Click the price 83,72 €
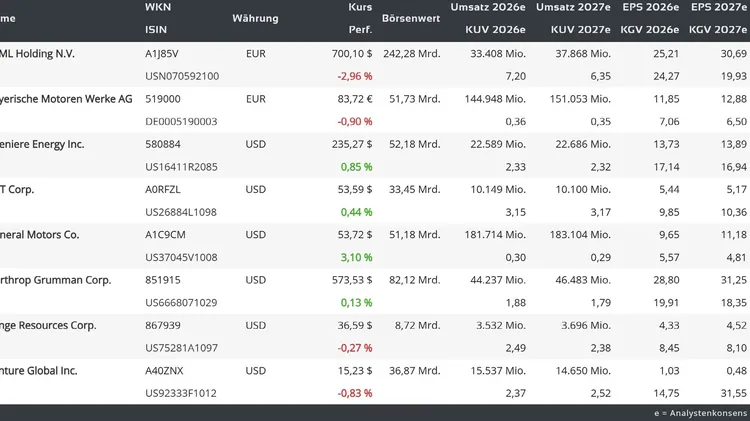The width and height of the screenshot is (750, 421). [x=355, y=99]
